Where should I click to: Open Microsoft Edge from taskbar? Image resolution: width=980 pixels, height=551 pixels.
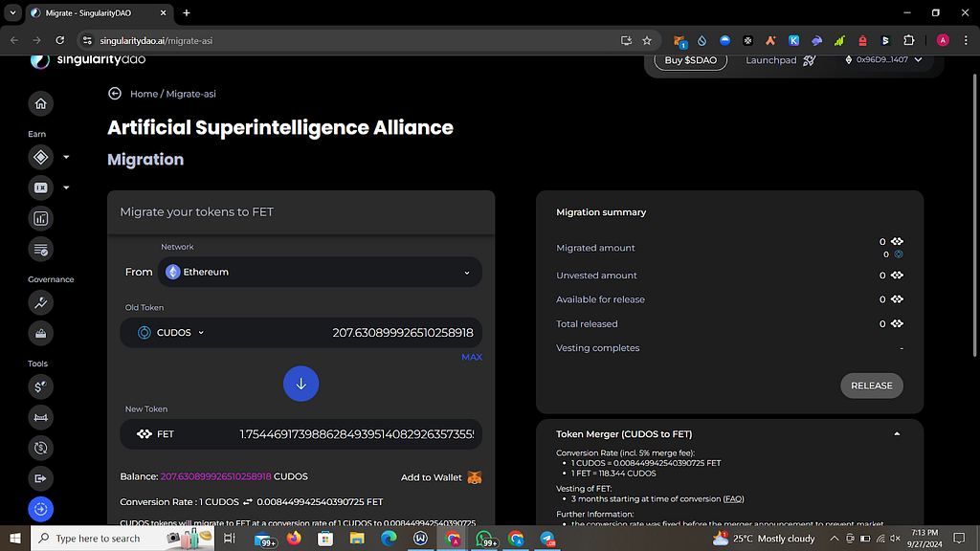(x=389, y=539)
